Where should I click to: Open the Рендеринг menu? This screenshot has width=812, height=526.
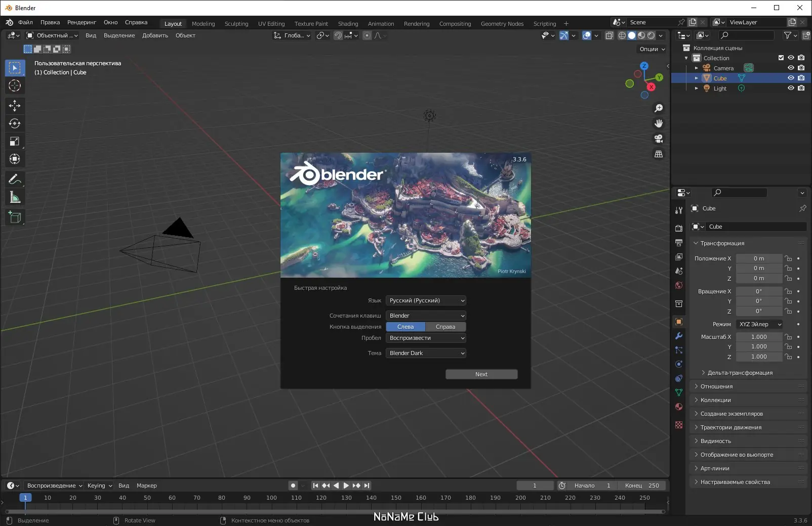pyautogui.click(x=82, y=22)
